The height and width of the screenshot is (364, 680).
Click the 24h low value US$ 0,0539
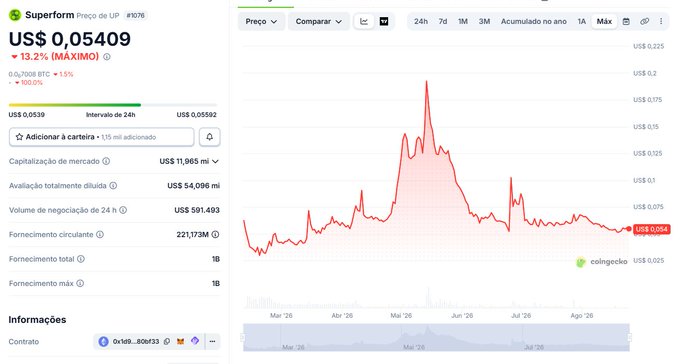[26, 115]
